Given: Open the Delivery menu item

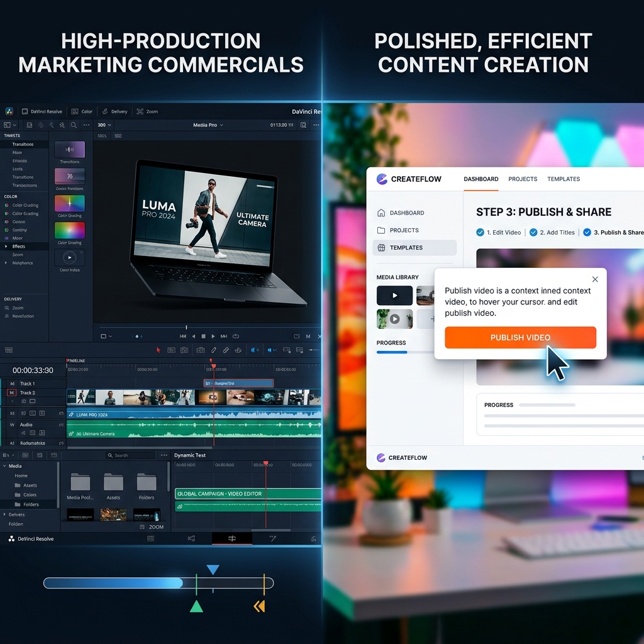Looking at the screenshot, I should point(114,111).
